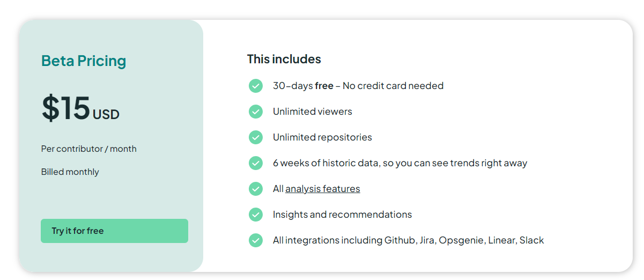Open the analysis features link
The width and height of the screenshot is (644, 280).
tap(322, 189)
